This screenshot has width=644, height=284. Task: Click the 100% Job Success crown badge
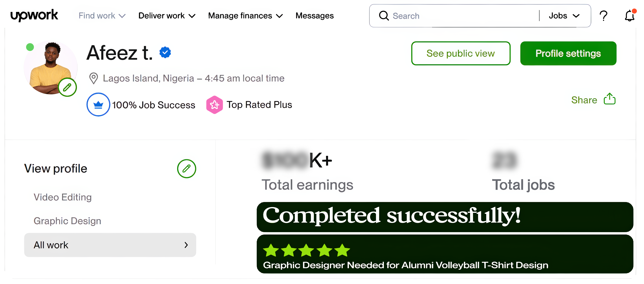pyautogui.click(x=98, y=104)
